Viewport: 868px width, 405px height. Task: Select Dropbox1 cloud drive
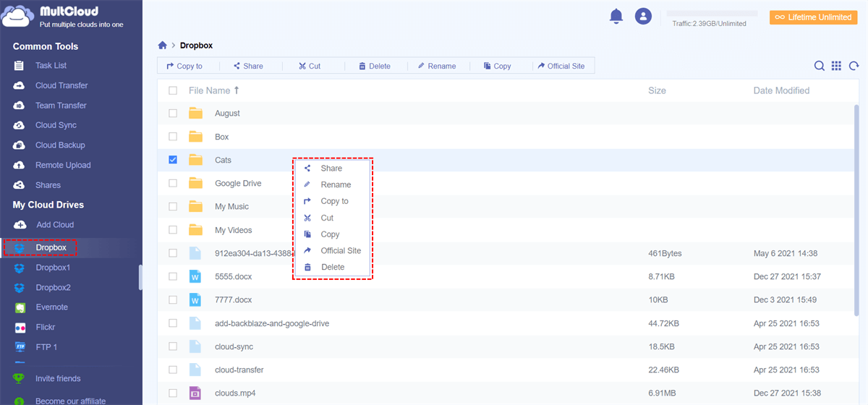click(x=53, y=268)
